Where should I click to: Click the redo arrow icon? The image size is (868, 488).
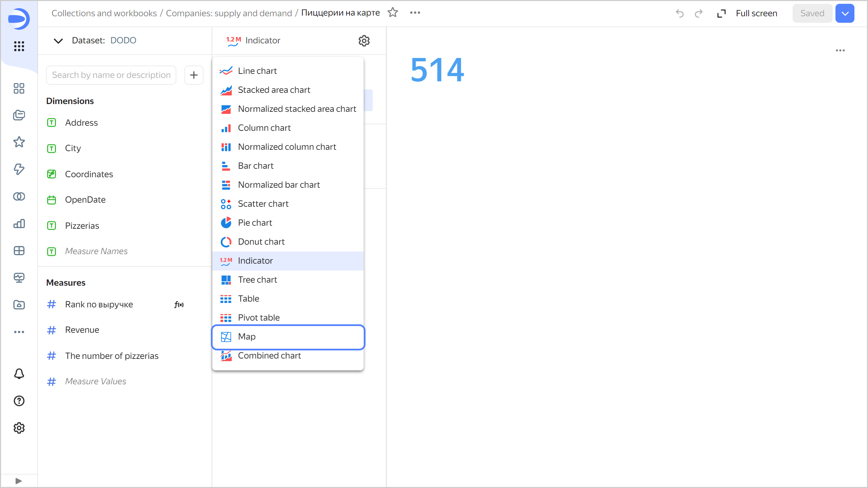pyautogui.click(x=698, y=13)
